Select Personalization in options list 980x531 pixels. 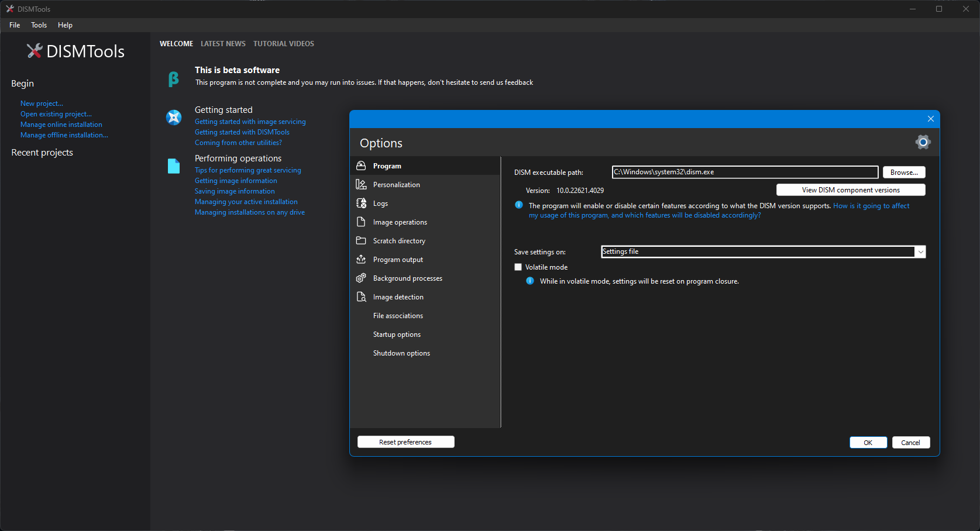425,184
